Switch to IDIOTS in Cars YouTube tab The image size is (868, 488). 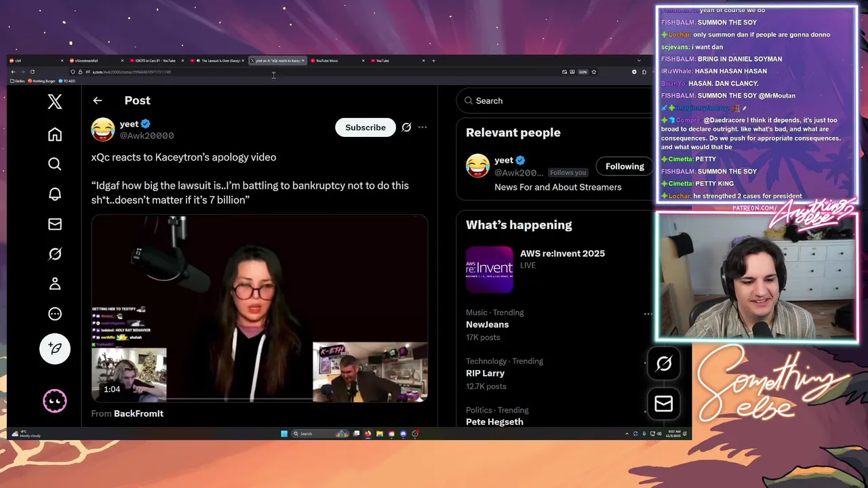158,61
